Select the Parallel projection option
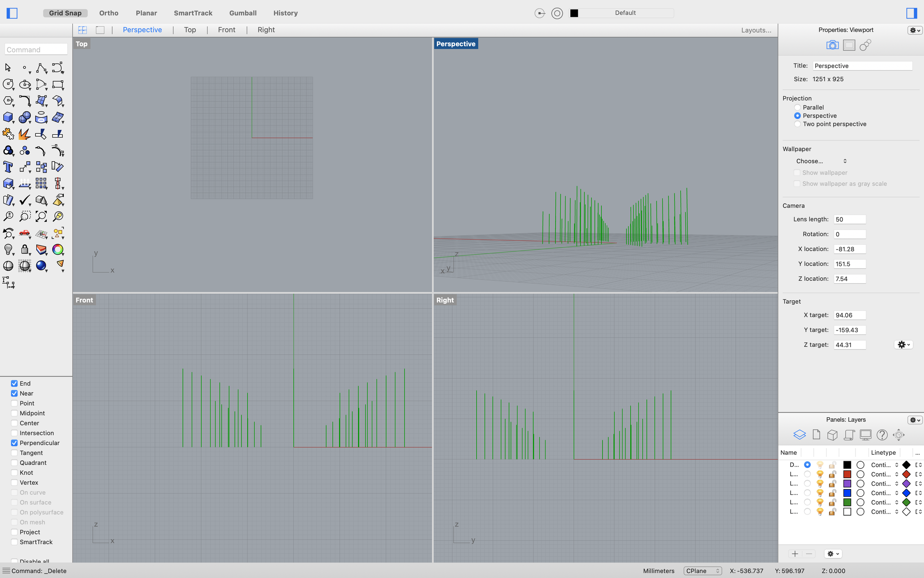924x578 pixels. 797,108
